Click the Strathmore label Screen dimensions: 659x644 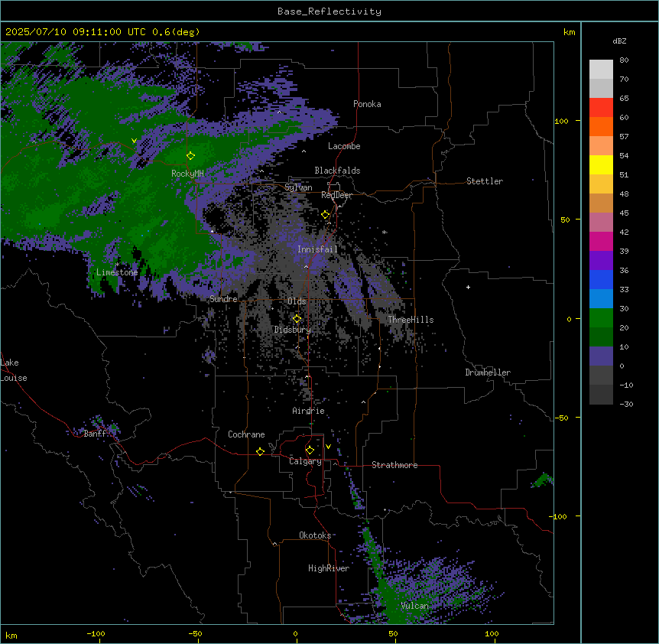click(394, 465)
